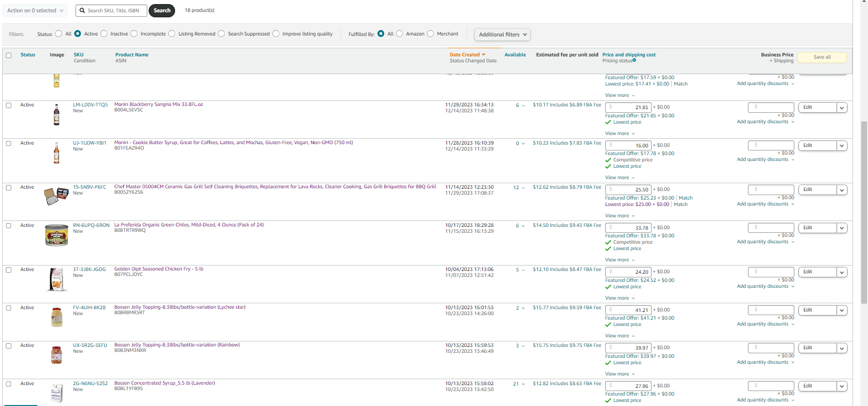
Task: Open the La Preferida Organic Green Chiles link
Action: click(189, 225)
